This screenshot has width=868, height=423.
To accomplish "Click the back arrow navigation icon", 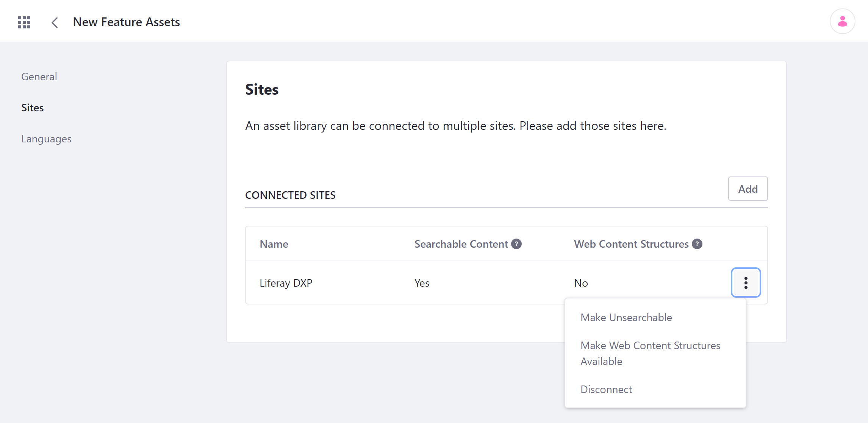I will click(54, 22).
